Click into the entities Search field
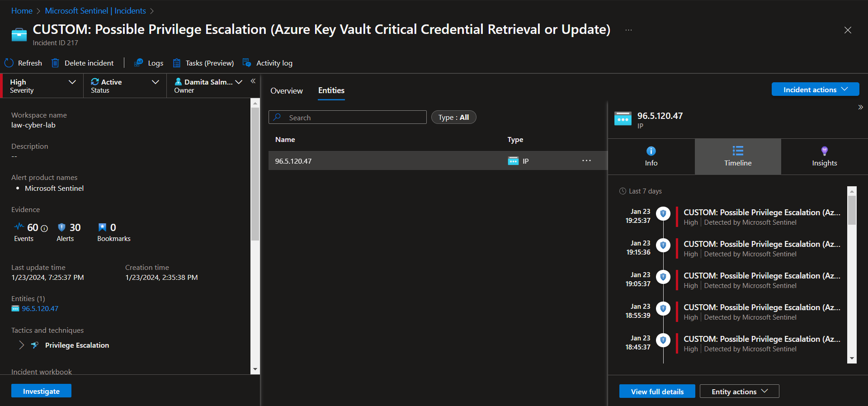 [x=348, y=118]
